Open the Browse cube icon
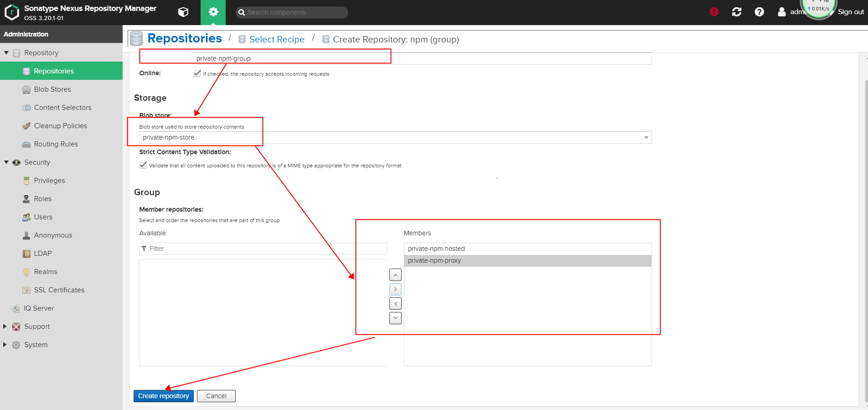 pos(183,12)
